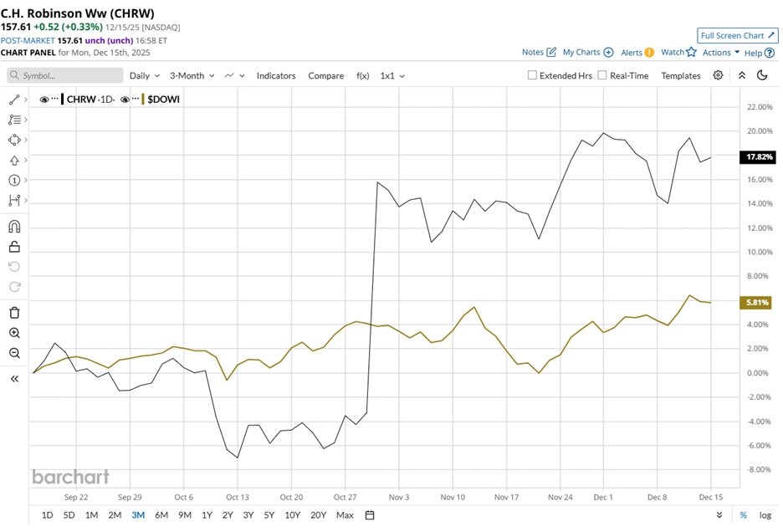Open Full Screen Chart
The width and height of the screenshot is (783, 532).
[737, 35]
